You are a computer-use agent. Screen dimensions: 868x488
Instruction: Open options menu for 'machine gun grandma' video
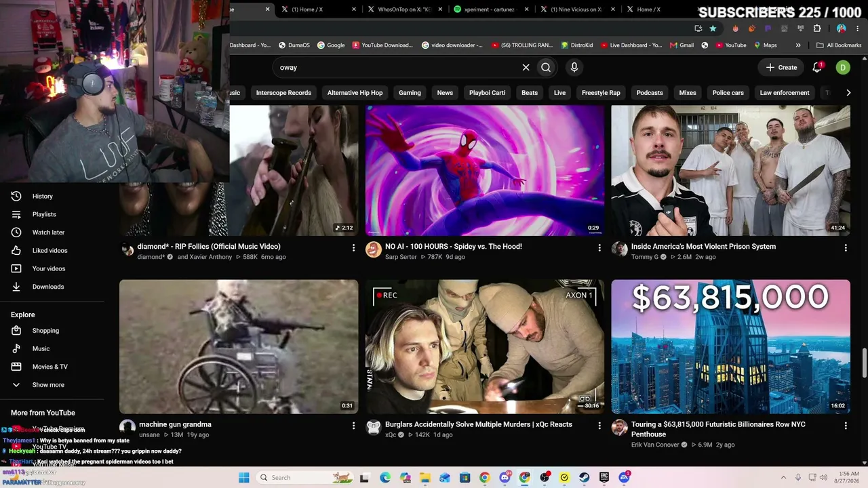[x=353, y=426]
